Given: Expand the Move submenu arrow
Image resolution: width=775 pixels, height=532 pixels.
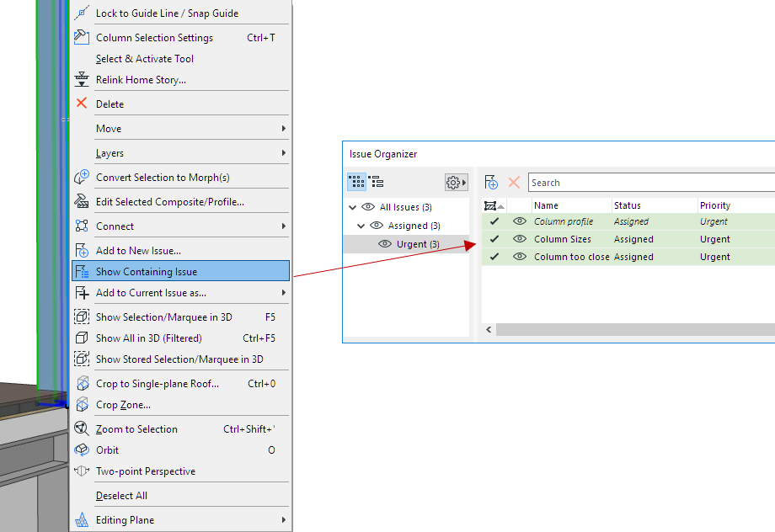Looking at the screenshot, I should coord(284,129).
